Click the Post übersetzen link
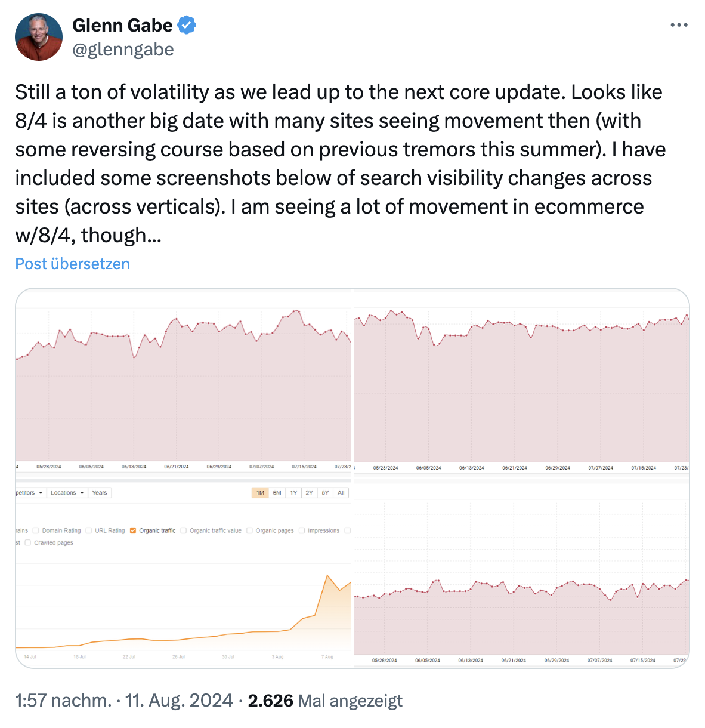 coord(72,263)
